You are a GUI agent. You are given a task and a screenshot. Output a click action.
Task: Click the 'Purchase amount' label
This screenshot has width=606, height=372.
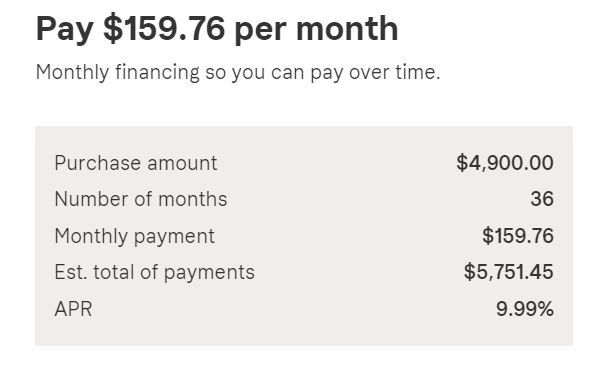click(136, 163)
